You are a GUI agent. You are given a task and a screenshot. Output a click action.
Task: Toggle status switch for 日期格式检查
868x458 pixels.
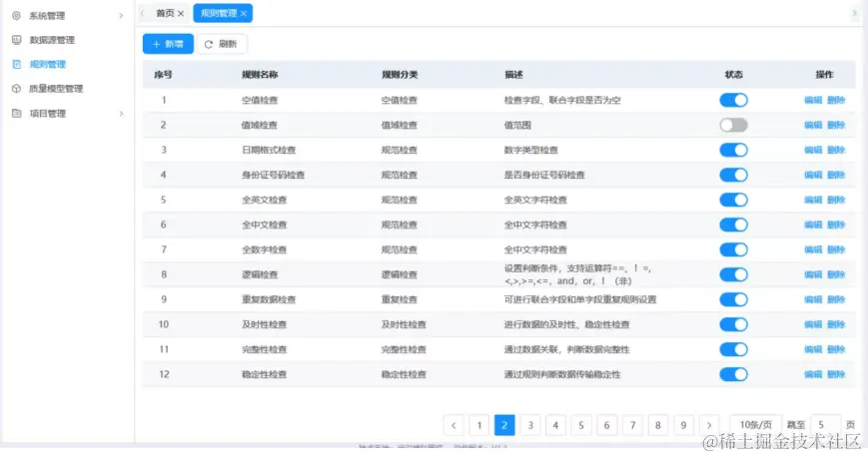click(x=733, y=150)
